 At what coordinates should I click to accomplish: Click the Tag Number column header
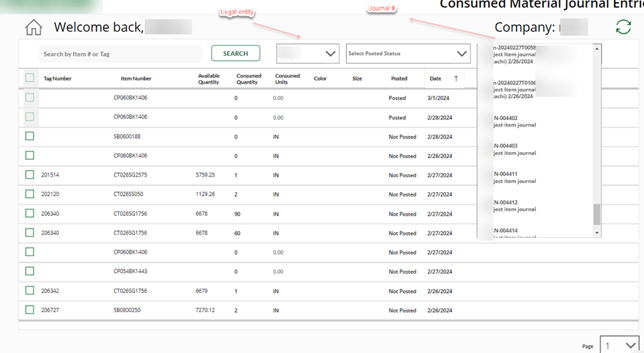57,79
